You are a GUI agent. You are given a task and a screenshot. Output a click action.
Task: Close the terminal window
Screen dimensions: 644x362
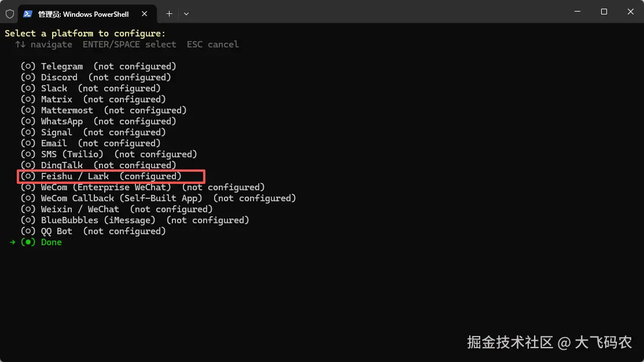pyautogui.click(x=631, y=12)
